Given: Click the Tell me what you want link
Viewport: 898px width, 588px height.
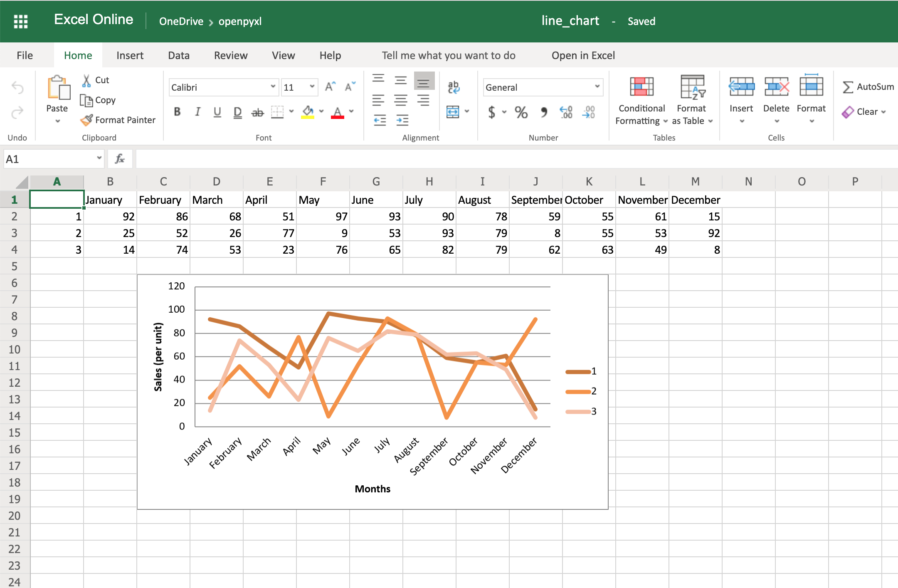Looking at the screenshot, I should coord(450,55).
